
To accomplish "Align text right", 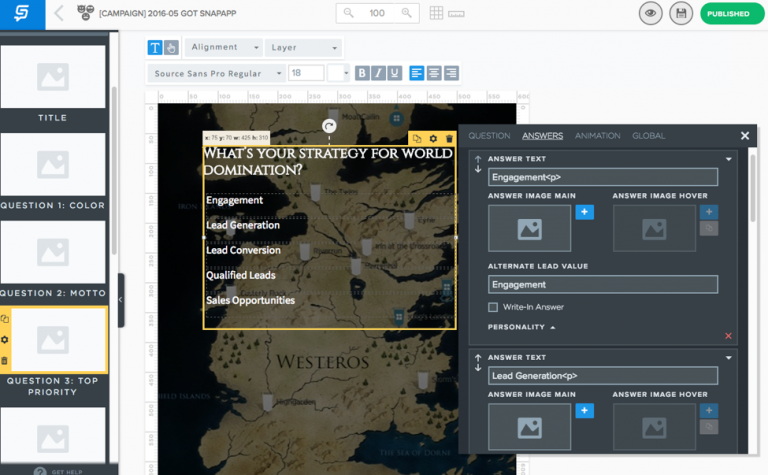I will tap(451, 73).
